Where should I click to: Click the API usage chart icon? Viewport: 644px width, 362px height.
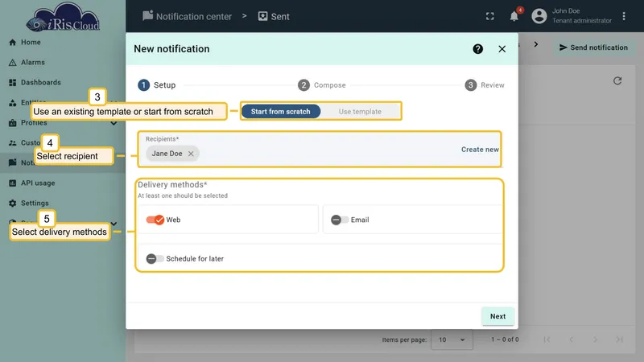pyautogui.click(x=12, y=183)
